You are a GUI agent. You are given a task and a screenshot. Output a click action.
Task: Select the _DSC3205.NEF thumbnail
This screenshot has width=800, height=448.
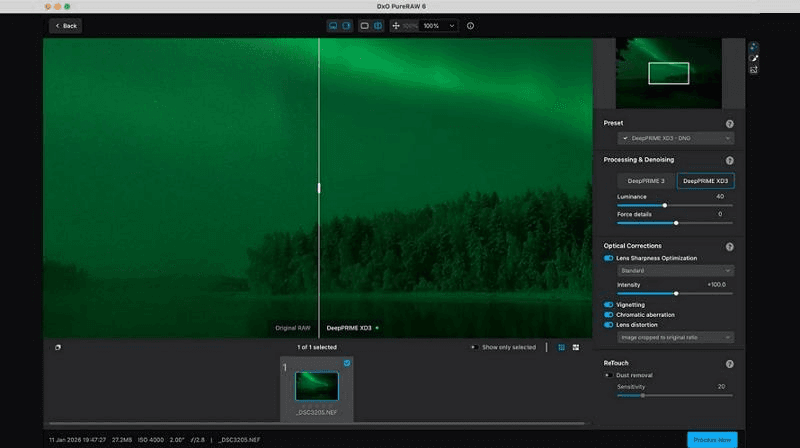click(x=316, y=386)
